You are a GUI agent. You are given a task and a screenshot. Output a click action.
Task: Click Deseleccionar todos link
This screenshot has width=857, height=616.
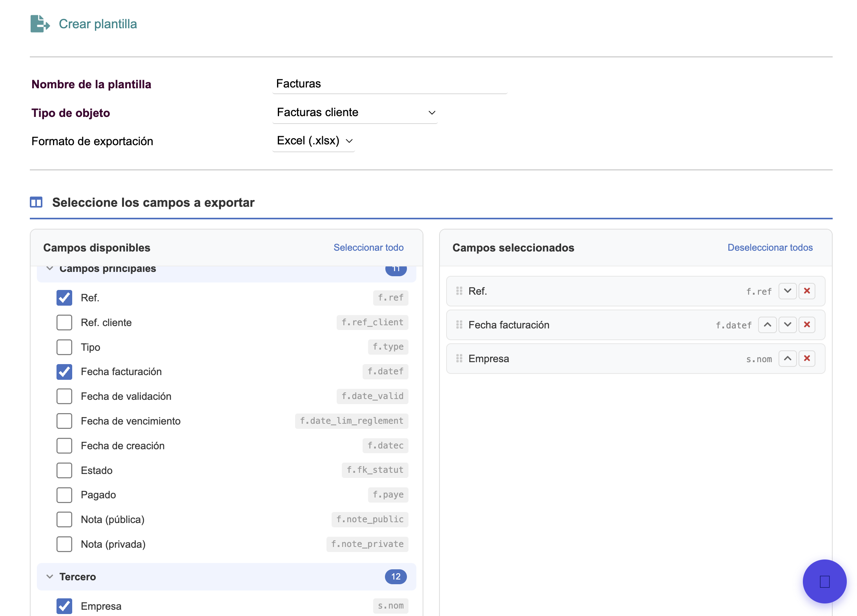pyautogui.click(x=769, y=248)
